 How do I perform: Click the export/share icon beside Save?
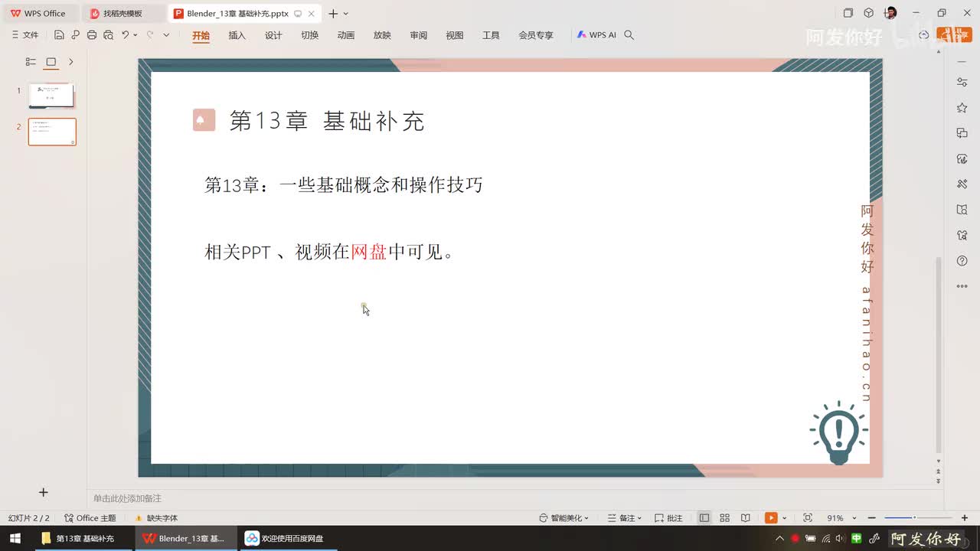pyautogui.click(x=75, y=35)
